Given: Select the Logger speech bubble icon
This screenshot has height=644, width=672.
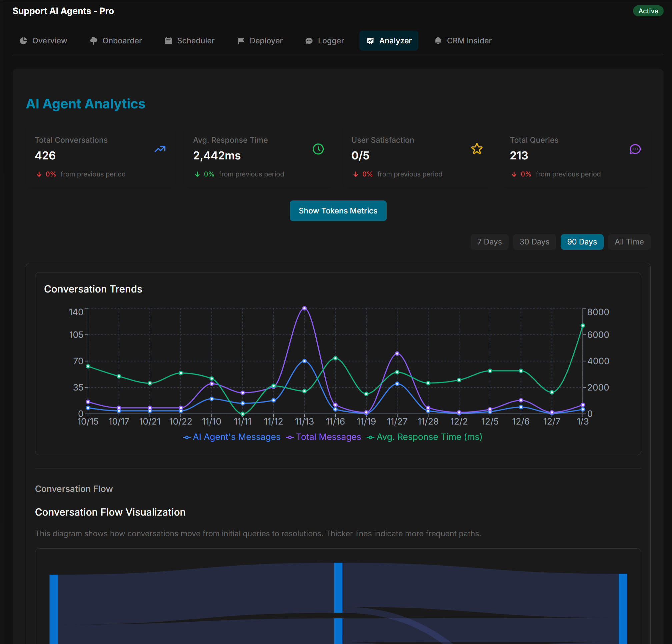Looking at the screenshot, I should pos(309,40).
